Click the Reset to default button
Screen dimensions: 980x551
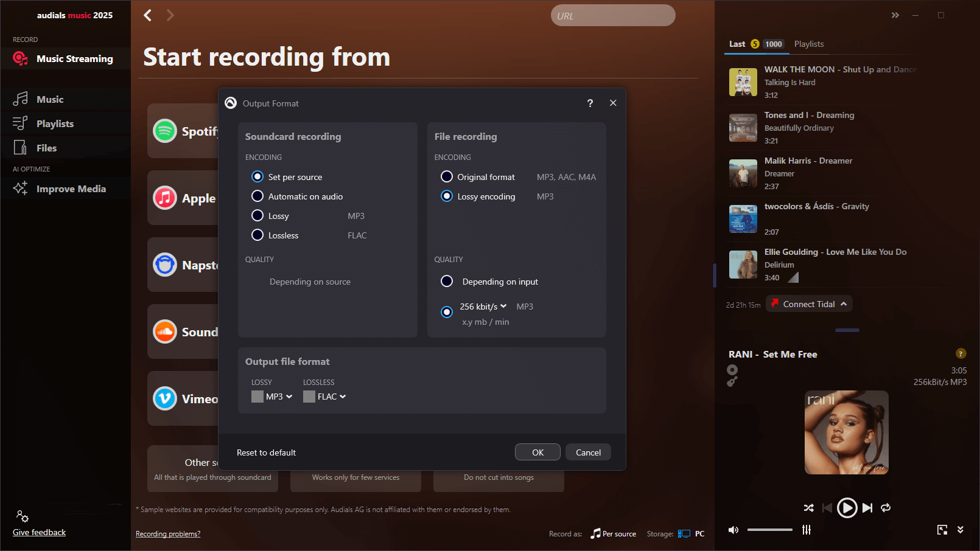pyautogui.click(x=266, y=452)
